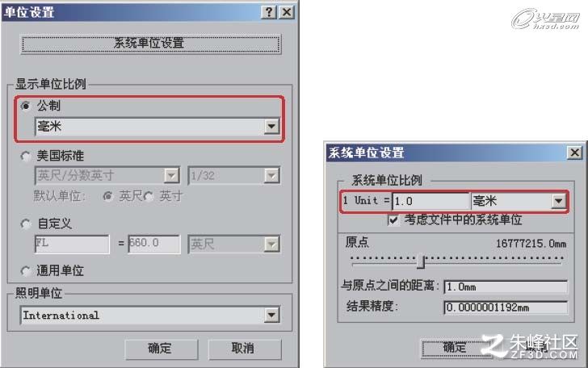Click 取消 in 单位设置 dialog

[x=245, y=349]
